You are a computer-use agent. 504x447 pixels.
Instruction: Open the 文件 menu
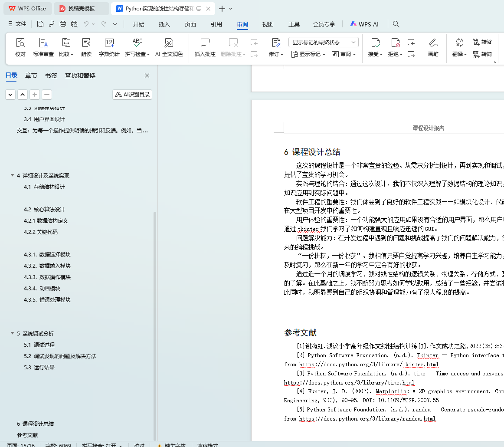pos(17,24)
